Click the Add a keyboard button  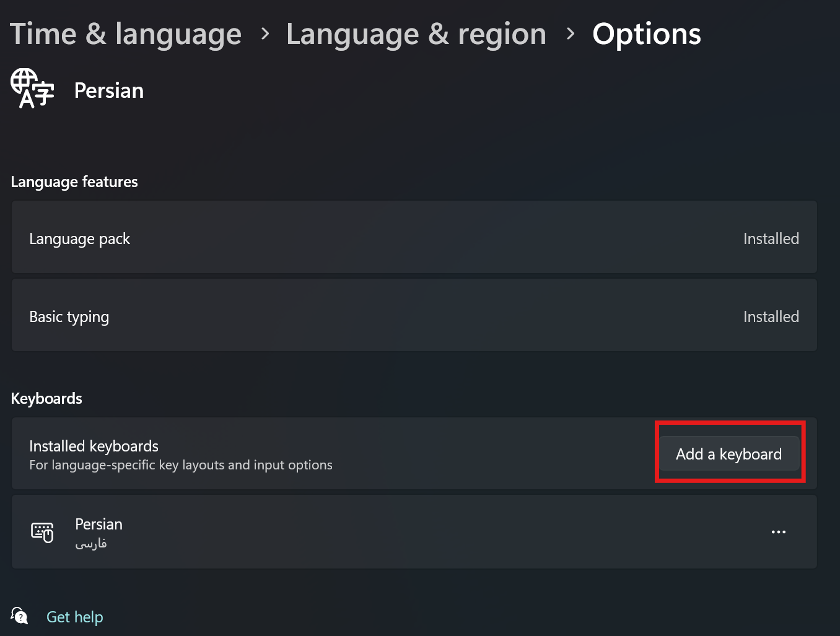click(x=728, y=453)
